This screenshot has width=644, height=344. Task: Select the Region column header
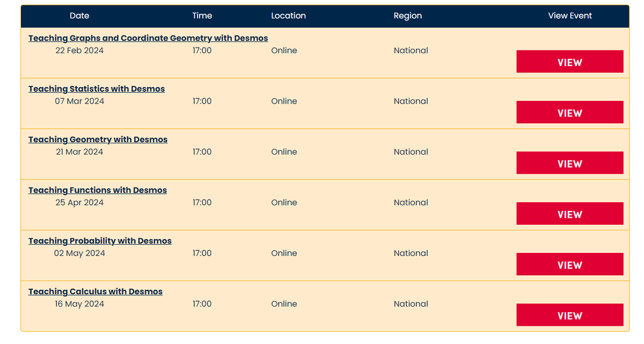click(408, 16)
